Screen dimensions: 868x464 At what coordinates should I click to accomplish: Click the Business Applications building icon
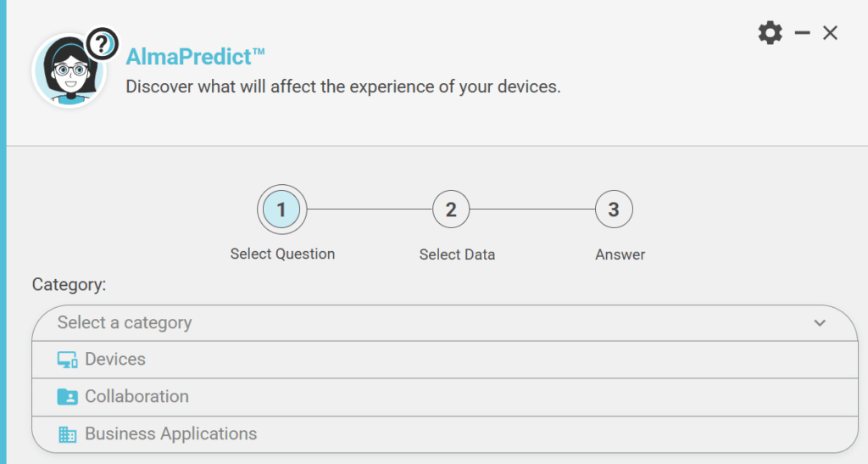[67, 434]
